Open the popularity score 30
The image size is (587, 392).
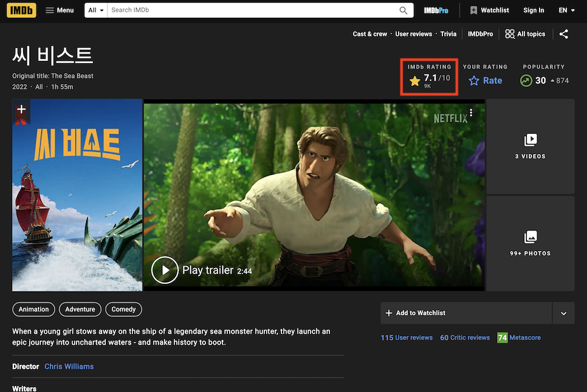[x=544, y=80]
